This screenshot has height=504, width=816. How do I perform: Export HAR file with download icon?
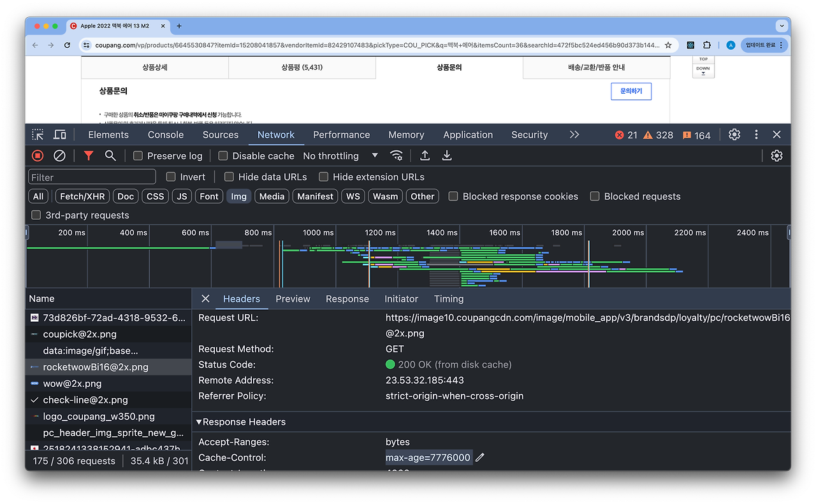coord(447,155)
